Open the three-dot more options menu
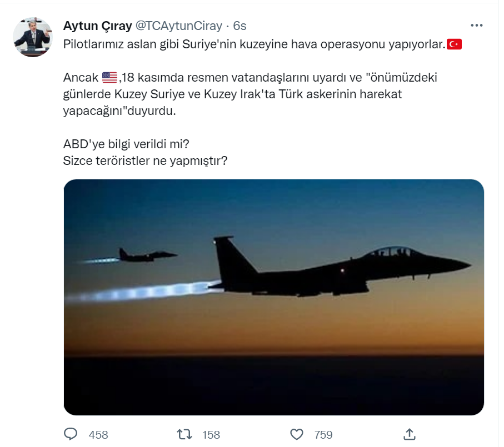The height and width of the screenshot is (447, 504). pos(476,26)
